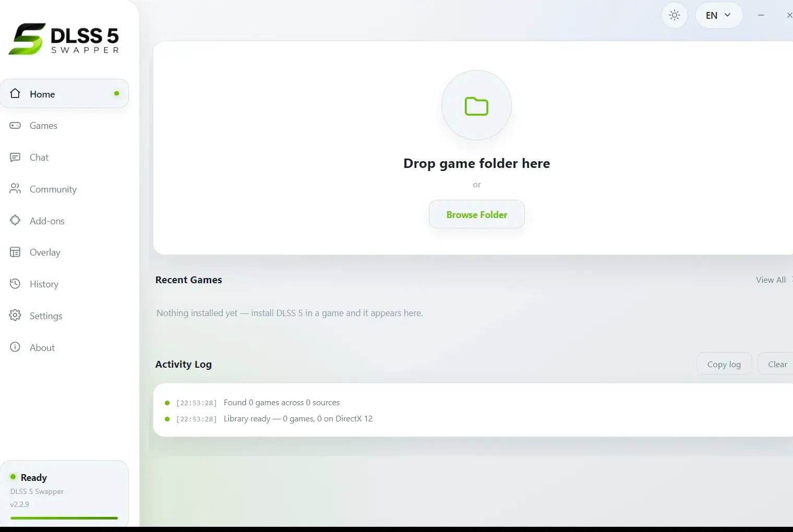Image resolution: width=793 pixels, height=532 pixels.
Task: Click "Found 0 games across 0 sources" entry
Action: click(282, 403)
